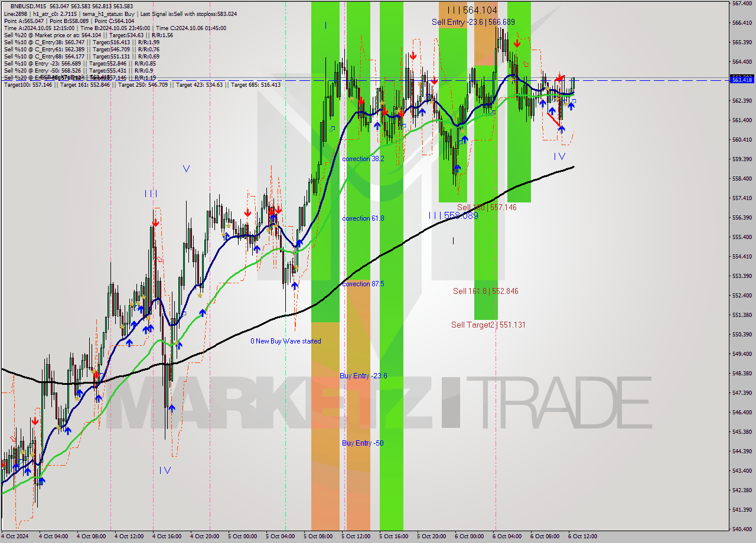756x543 pixels.
Task: Click the 'Target100: 557.146' targets line
Action: pos(142,85)
